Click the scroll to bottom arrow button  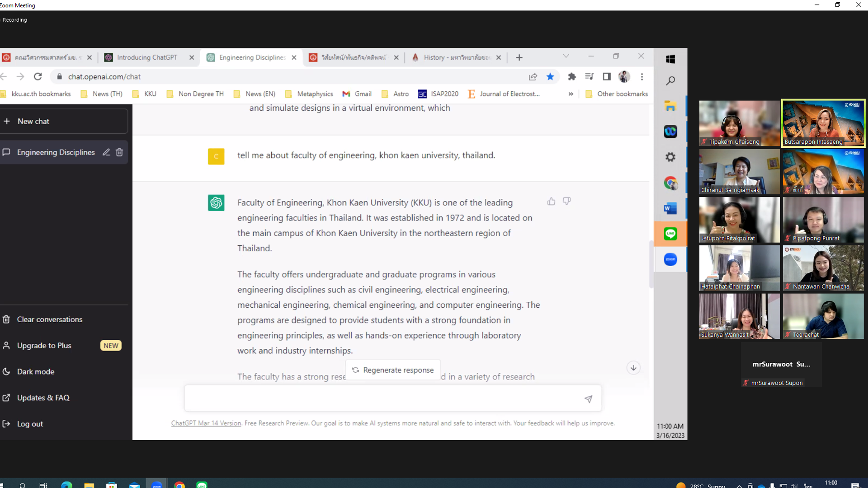633,368
